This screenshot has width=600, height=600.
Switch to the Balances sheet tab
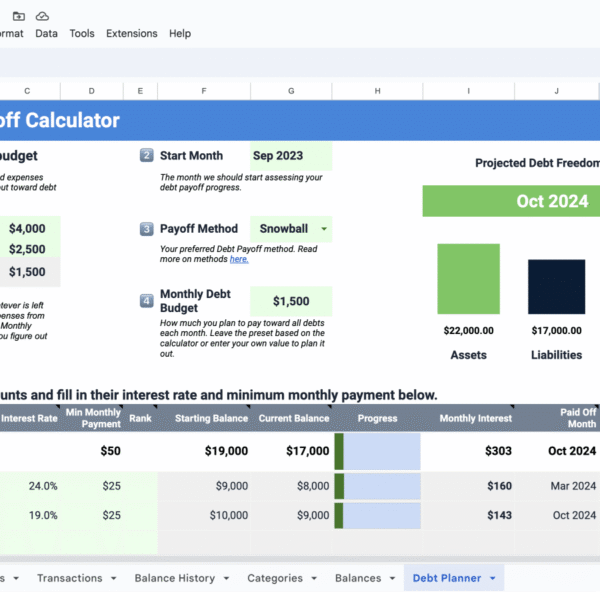point(357,578)
